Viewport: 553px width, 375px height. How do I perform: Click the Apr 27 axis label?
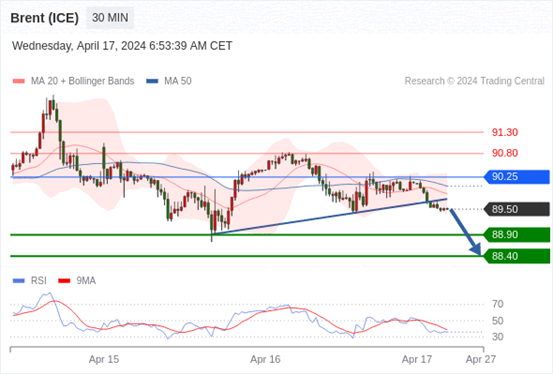pyautogui.click(x=481, y=359)
